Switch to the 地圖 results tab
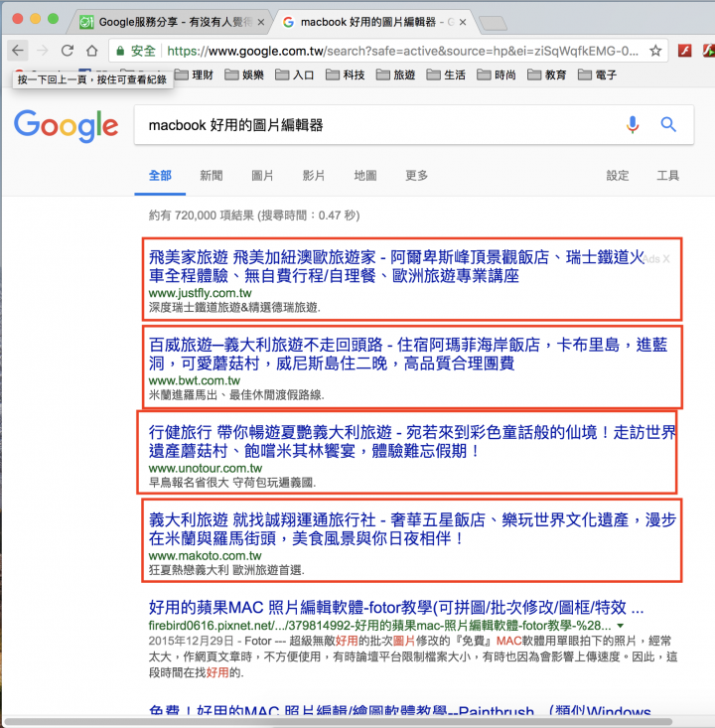The height and width of the screenshot is (728, 715). tap(365, 176)
